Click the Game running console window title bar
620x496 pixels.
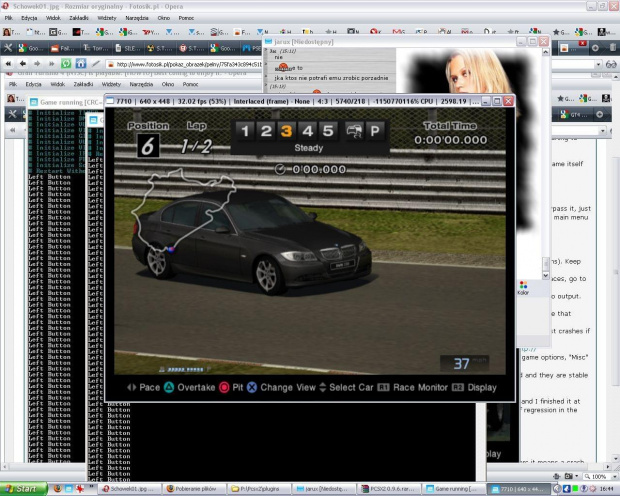click(66, 102)
